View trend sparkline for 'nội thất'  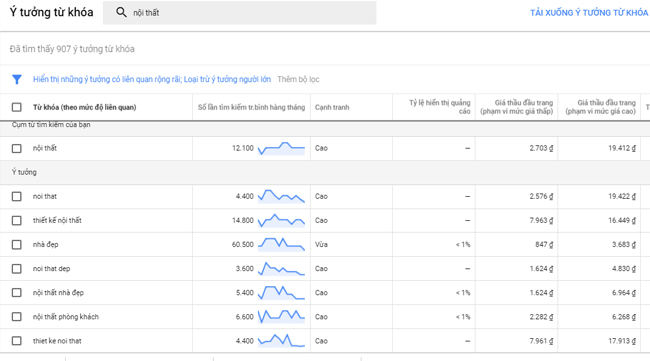pyautogui.click(x=281, y=148)
